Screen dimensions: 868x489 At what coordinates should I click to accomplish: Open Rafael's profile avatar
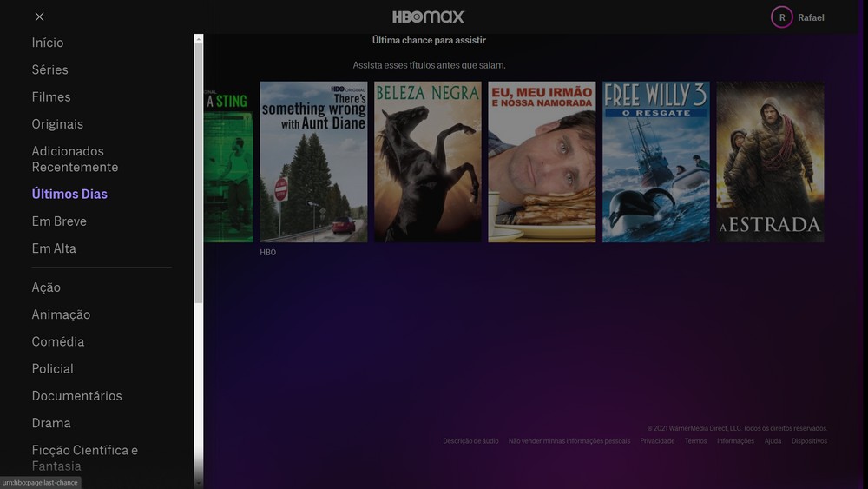click(781, 17)
